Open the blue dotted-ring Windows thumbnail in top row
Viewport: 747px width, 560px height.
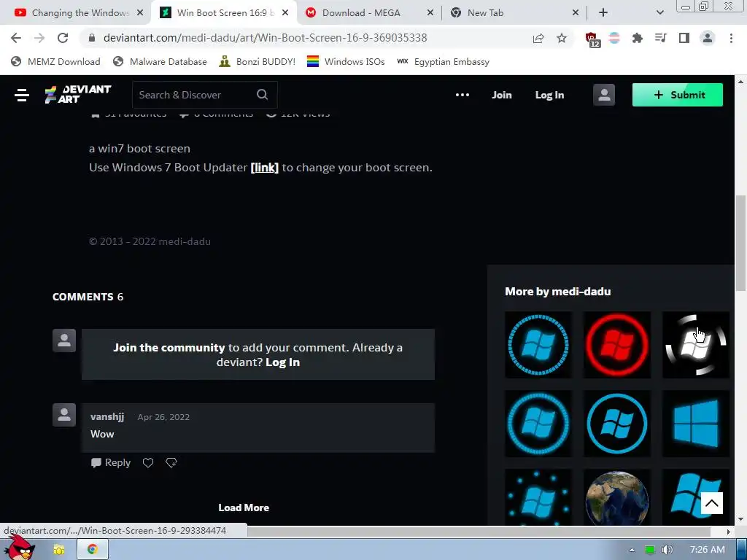point(538,345)
